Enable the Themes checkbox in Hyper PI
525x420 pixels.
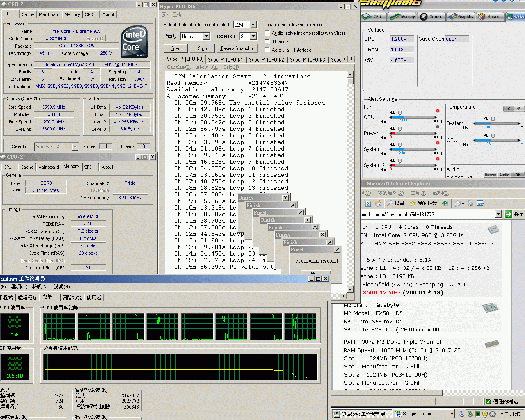pos(267,42)
